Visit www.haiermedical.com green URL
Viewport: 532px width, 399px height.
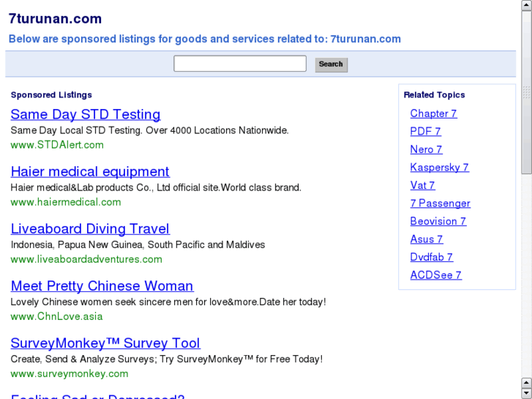point(66,202)
